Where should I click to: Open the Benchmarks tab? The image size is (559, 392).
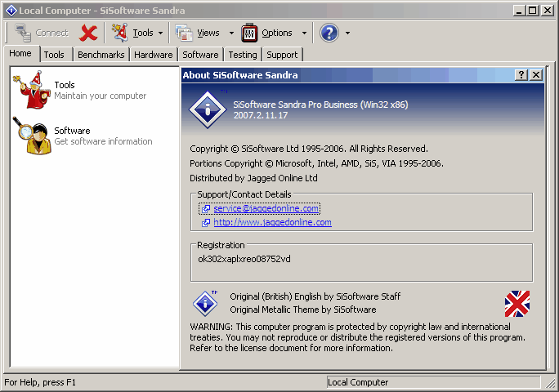(x=101, y=55)
